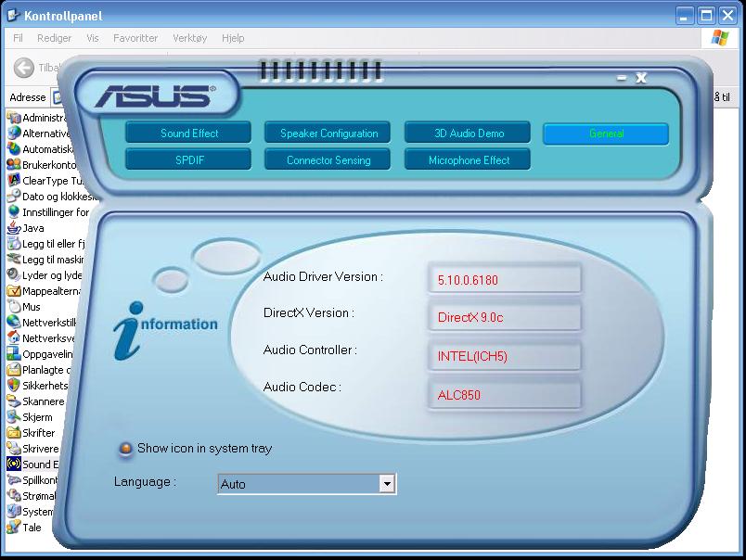Open the Hjelp menu in Kontrollpanel

(x=233, y=38)
